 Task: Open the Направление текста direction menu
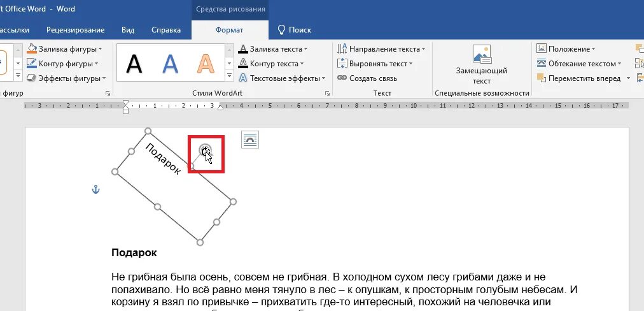381,49
